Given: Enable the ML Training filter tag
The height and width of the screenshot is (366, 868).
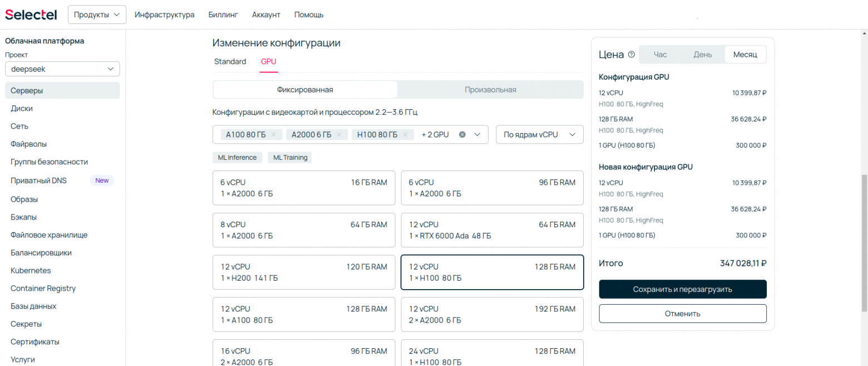Looking at the screenshot, I should (x=289, y=157).
